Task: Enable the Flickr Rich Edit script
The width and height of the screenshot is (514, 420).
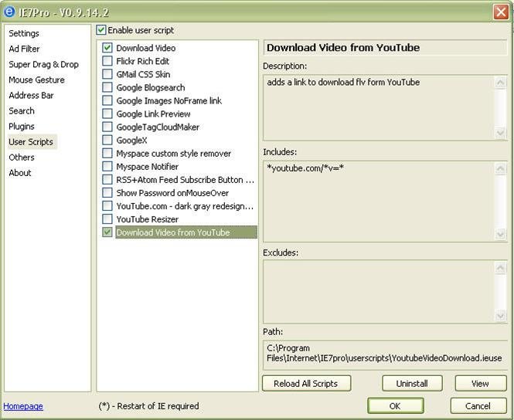Action: [107, 61]
